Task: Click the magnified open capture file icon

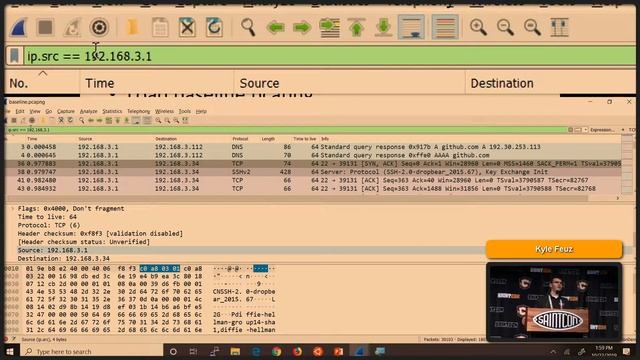Action: coord(133,27)
